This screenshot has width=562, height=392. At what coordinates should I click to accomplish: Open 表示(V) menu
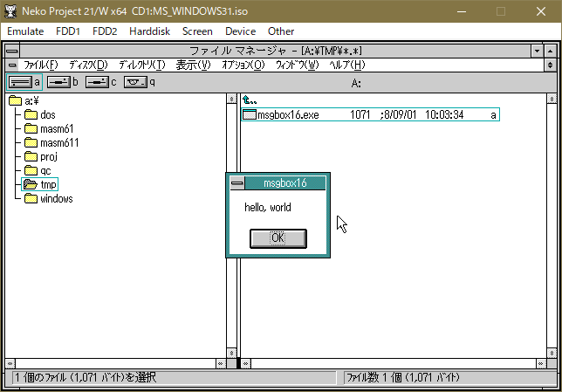[x=193, y=65]
